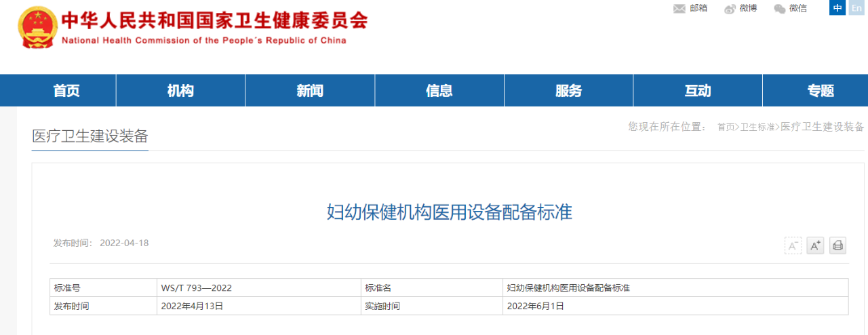Click 卫生标准 breadcrumb link
Viewport: 868px width, 335px height.
click(757, 127)
